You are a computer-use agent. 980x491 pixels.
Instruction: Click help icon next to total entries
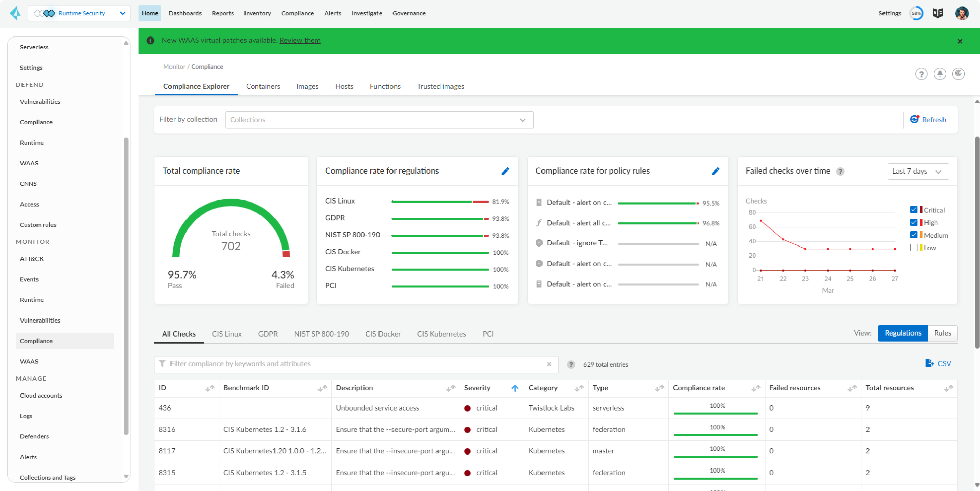click(x=571, y=365)
